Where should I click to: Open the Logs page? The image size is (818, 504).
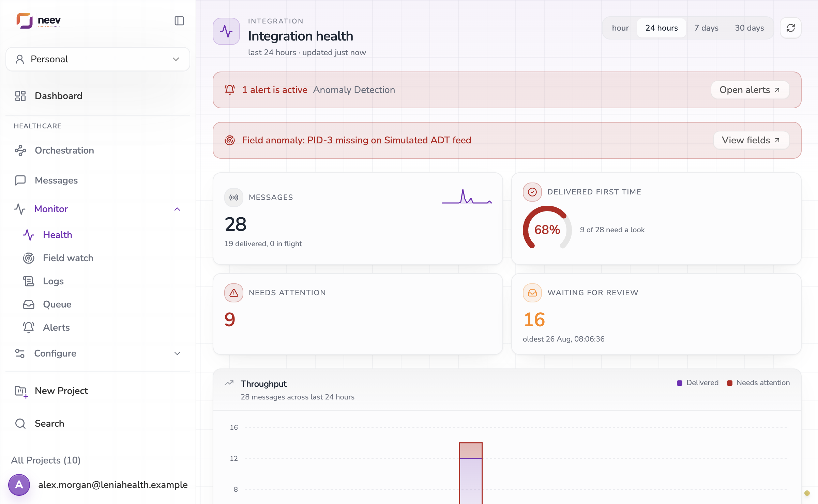[53, 281]
